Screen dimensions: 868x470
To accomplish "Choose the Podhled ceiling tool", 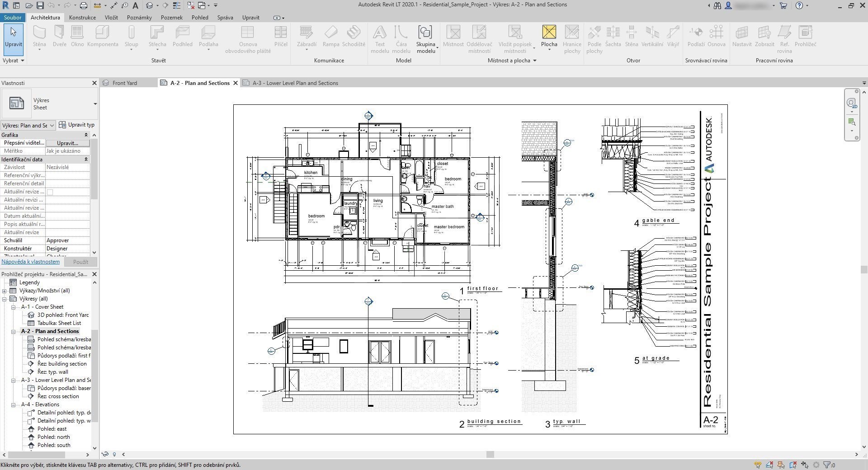I will click(x=183, y=37).
